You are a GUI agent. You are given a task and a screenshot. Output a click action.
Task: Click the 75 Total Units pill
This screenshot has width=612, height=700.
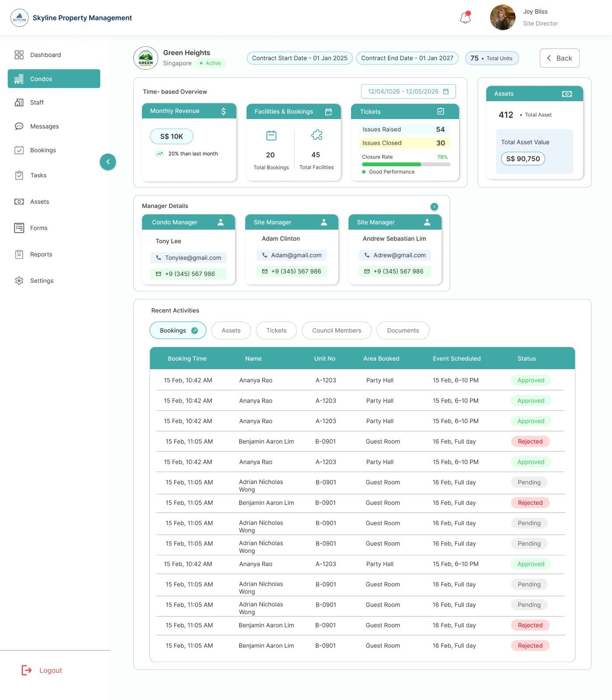click(x=492, y=58)
